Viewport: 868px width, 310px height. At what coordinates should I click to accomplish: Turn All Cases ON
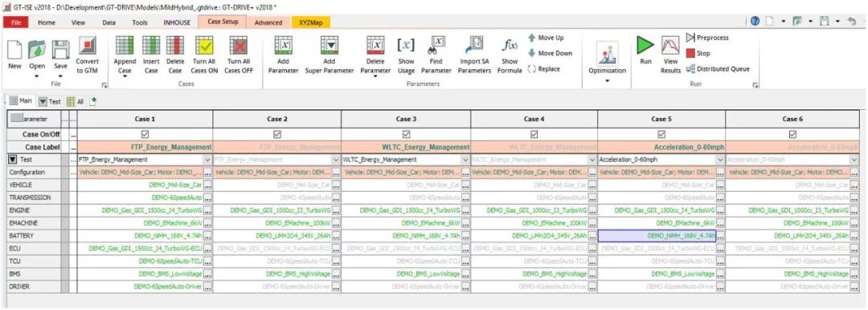[x=204, y=55]
